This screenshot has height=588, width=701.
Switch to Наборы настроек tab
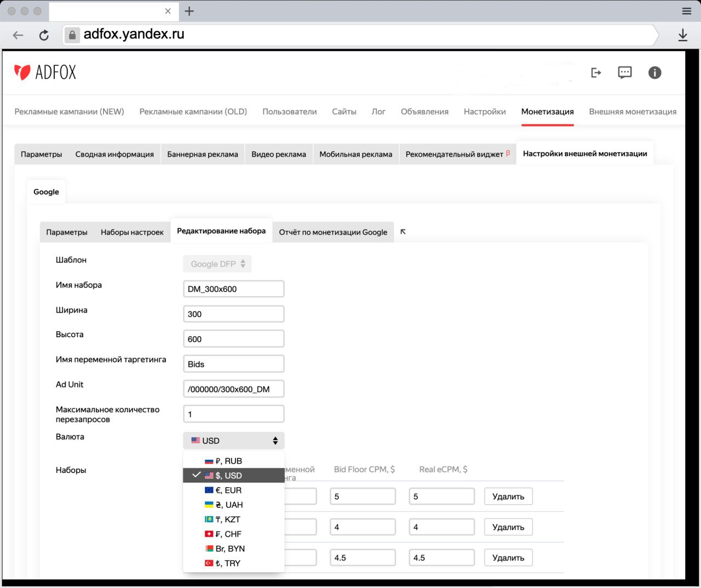coord(132,232)
